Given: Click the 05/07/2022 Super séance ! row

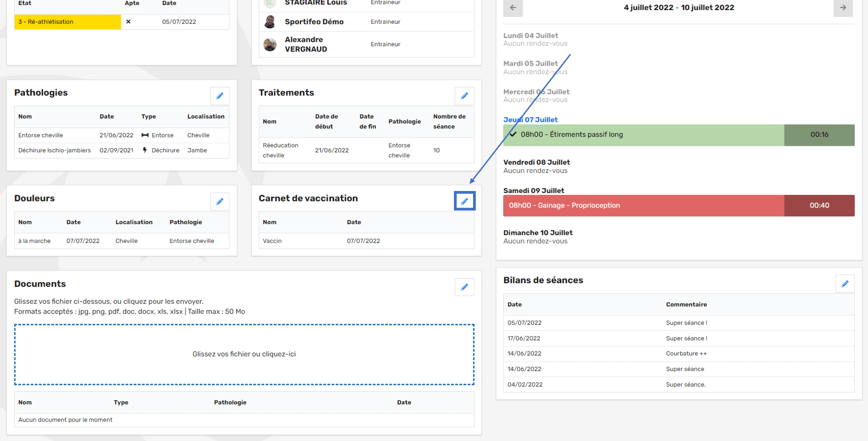Looking at the screenshot, I should (679, 323).
